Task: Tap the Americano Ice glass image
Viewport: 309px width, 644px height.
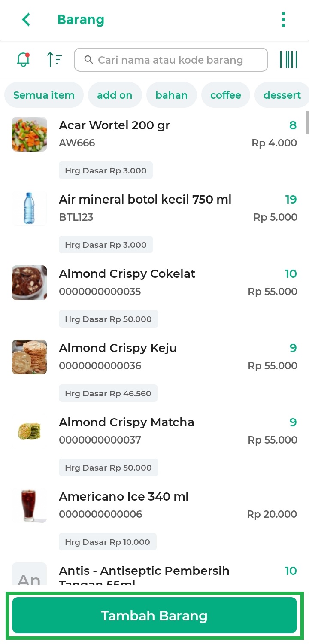Action: click(x=29, y=505)
